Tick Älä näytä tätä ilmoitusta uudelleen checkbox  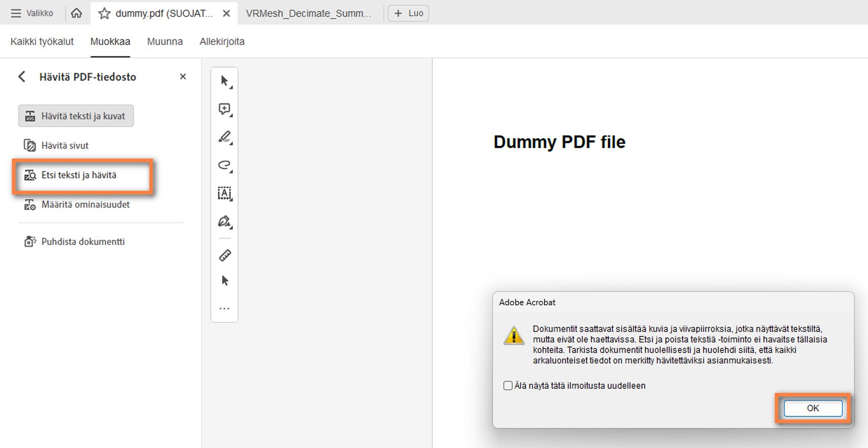pos(508,386)
